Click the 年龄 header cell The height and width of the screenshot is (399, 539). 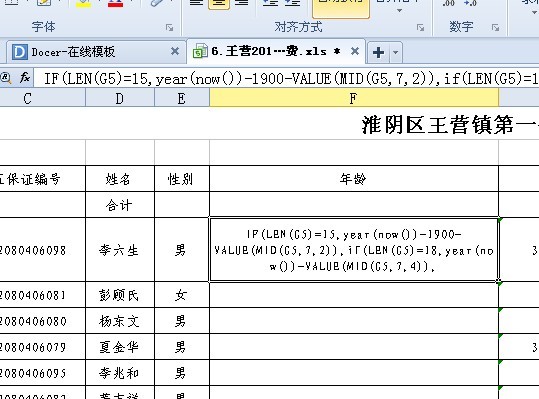pyautogui.click(x=353, y=179)
